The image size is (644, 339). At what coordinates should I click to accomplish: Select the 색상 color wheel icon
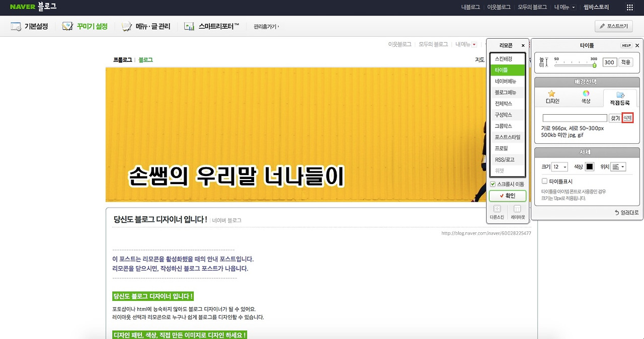pyautogui.click(x=587, y=94)
